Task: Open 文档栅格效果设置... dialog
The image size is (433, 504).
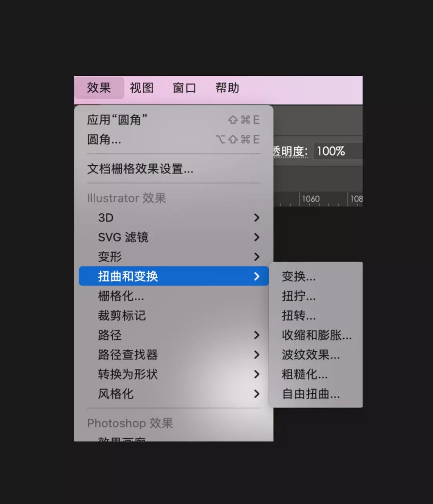Action: pyautogui.click(x=174, y=169)
